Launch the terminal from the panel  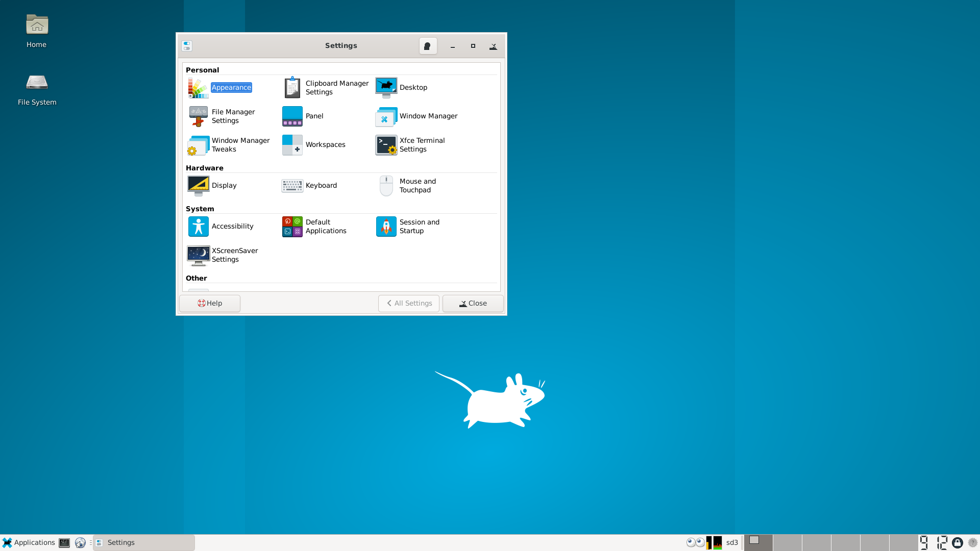tap(64, 543)
